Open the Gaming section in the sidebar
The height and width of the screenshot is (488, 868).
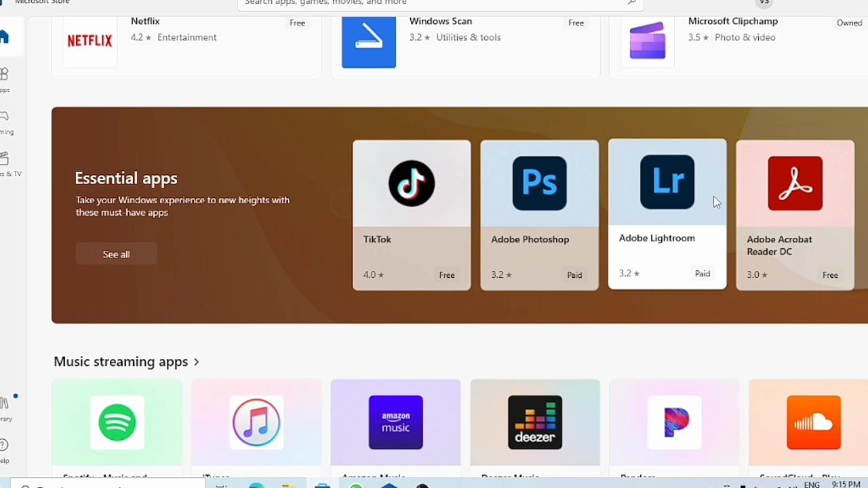click(5, 122)
